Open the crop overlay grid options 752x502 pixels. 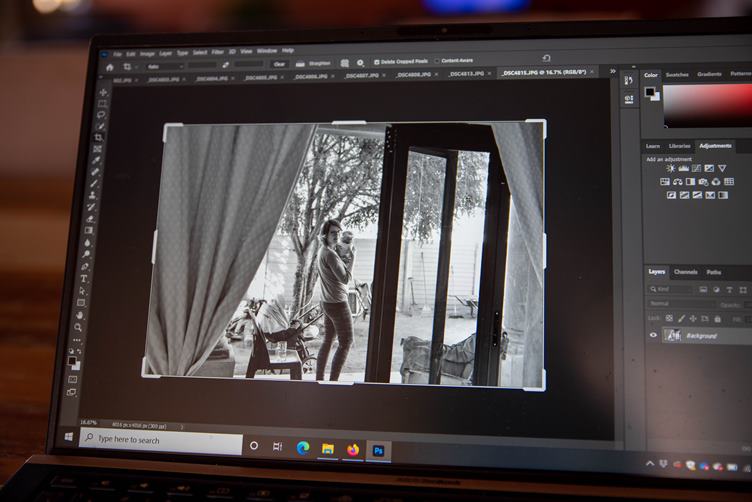344,63
